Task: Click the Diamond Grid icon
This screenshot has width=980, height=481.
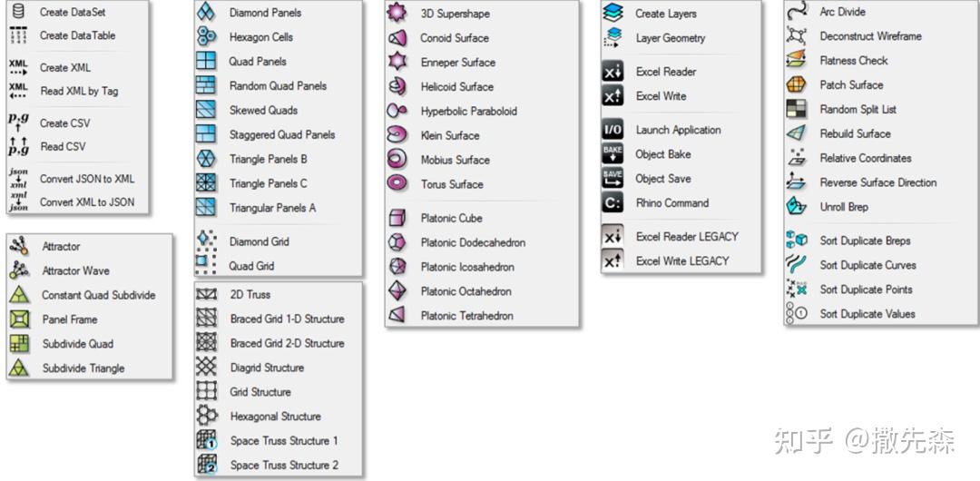Action: click(x=206, y=241)
